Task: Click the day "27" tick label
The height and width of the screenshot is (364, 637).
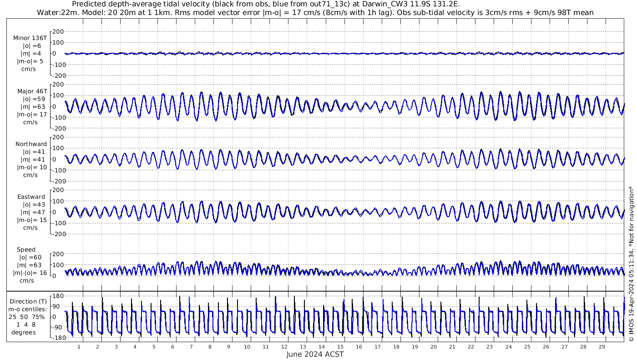Action: pos(564,347)
